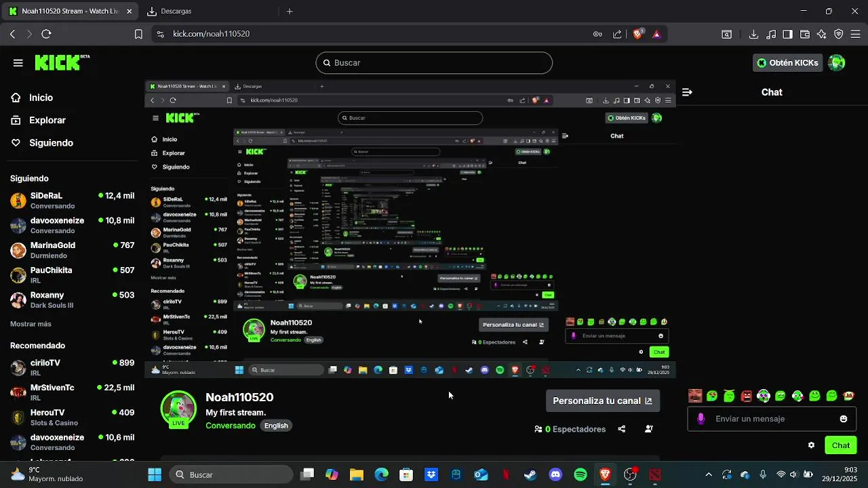Click the English language tag

[276, 426]
